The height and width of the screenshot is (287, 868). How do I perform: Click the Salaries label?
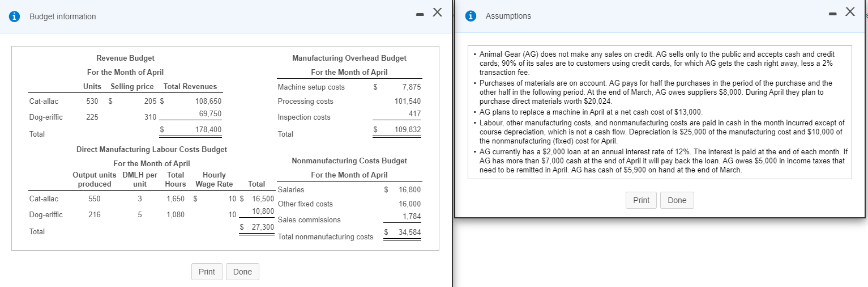point(291,189)
